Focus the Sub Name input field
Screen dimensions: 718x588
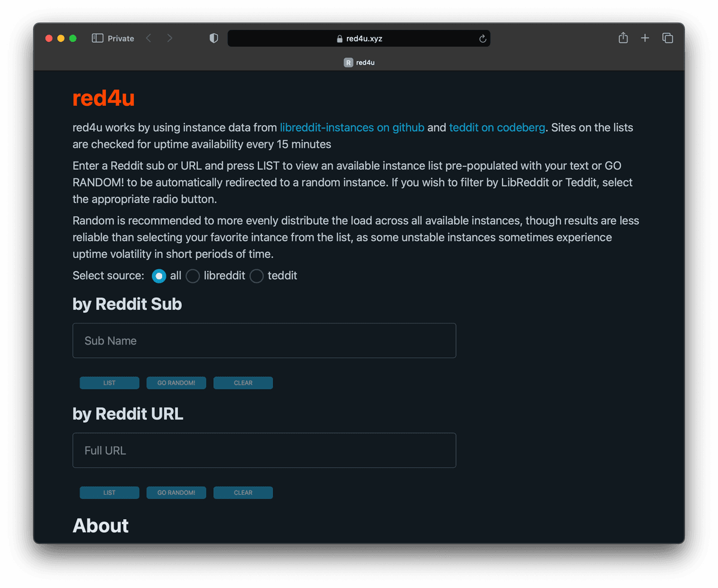point(264,340)
